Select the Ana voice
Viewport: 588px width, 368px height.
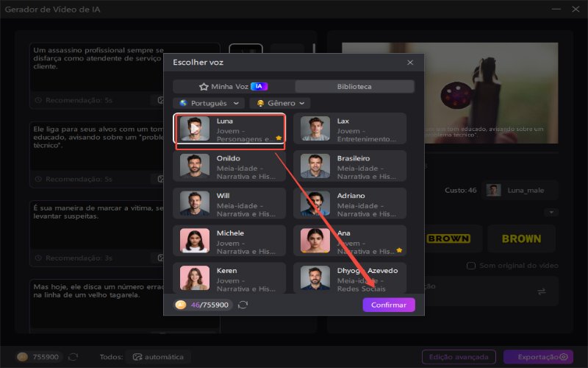tap(350, 241)
